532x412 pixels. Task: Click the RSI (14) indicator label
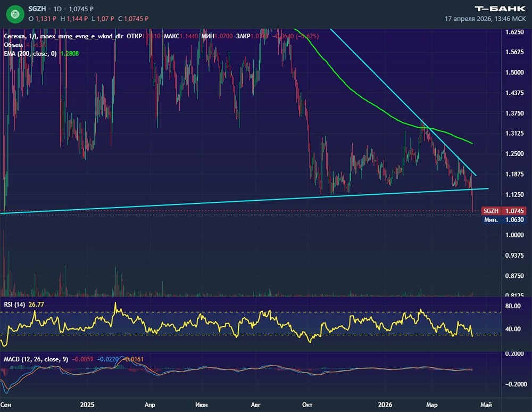14,304
